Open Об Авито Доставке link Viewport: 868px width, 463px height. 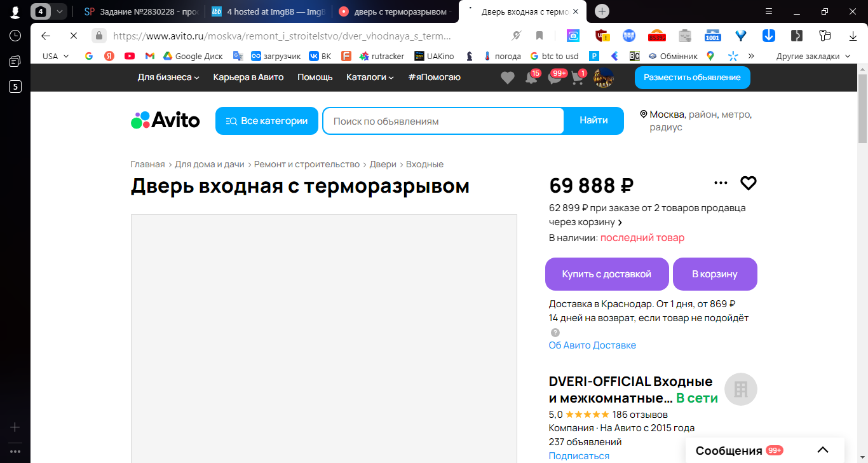592,345
